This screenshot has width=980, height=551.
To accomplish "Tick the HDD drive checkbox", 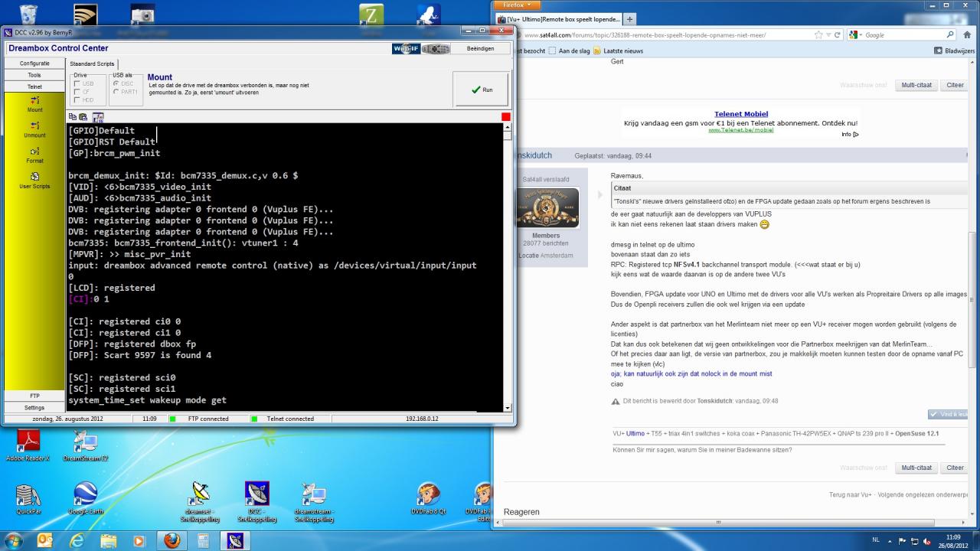I will coord(77,100).
